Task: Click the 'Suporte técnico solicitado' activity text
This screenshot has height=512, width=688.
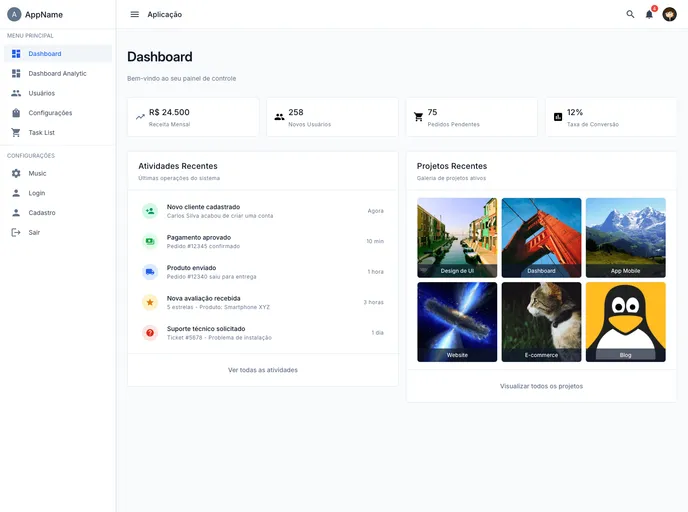Action: coord(206,329)
